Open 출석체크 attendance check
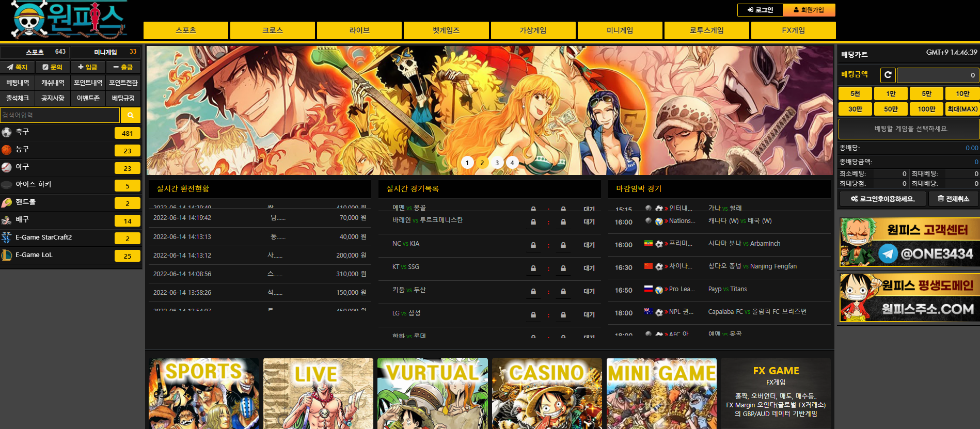Screen dimensions: 980x429 click(18, 98)
